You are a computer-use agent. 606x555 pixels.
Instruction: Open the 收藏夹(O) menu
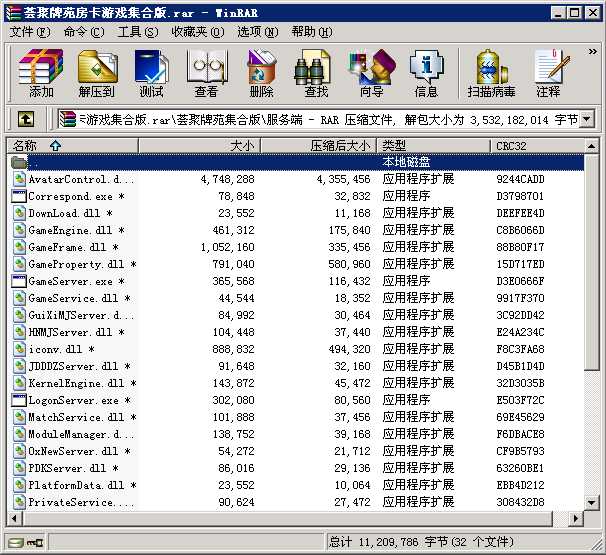tap(197, 32)
